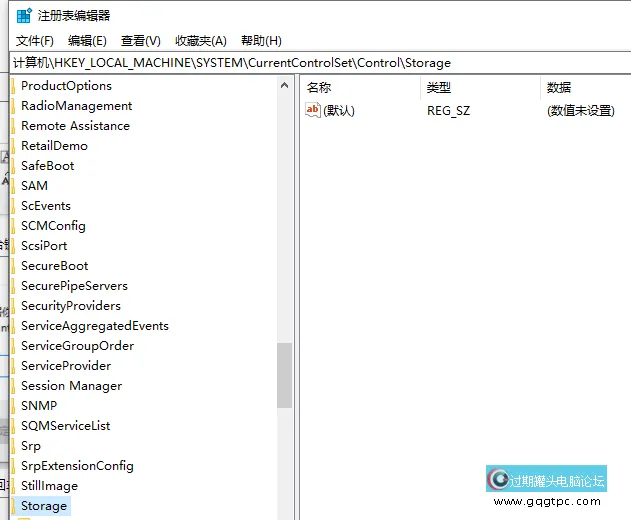Select the Remote Assistance key
Image resolution: width=631 pixels, height=520 pixels.
tap(75, 126)
